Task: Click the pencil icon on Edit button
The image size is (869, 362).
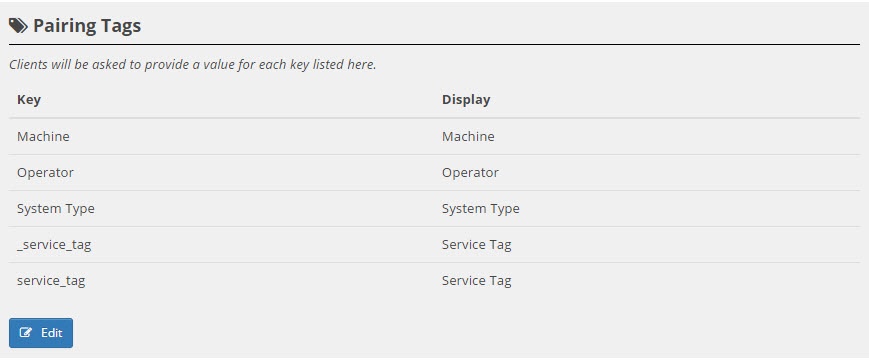Action: point(25,333)
